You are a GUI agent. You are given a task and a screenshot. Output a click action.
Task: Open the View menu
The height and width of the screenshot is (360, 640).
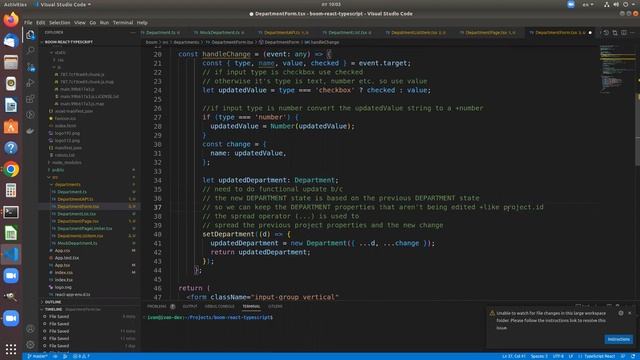80,22
